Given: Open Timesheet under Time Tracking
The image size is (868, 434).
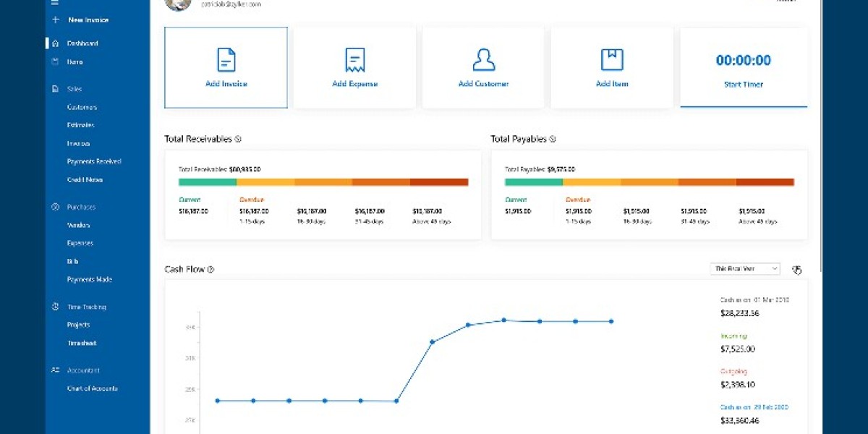Looking at the screenshot, I should (x=82, y=343).
